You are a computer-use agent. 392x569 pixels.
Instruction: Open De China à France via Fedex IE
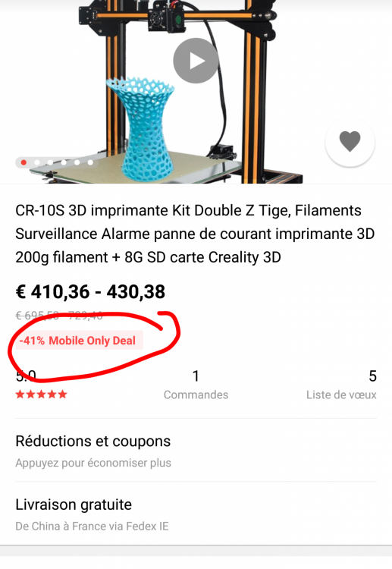[x=92, y=527]
